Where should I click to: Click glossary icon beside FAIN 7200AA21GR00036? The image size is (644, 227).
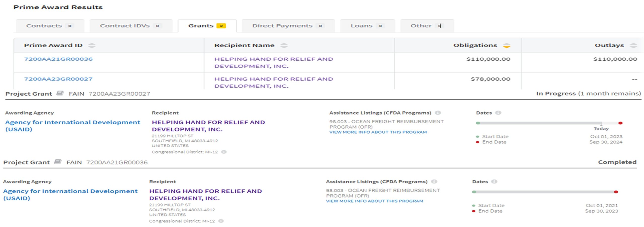58,162
